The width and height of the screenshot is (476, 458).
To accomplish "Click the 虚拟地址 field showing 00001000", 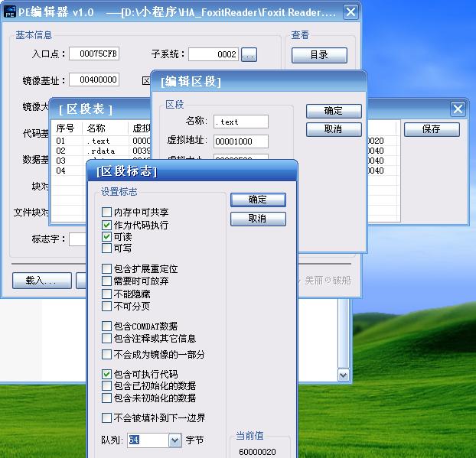I will (241, 141).
